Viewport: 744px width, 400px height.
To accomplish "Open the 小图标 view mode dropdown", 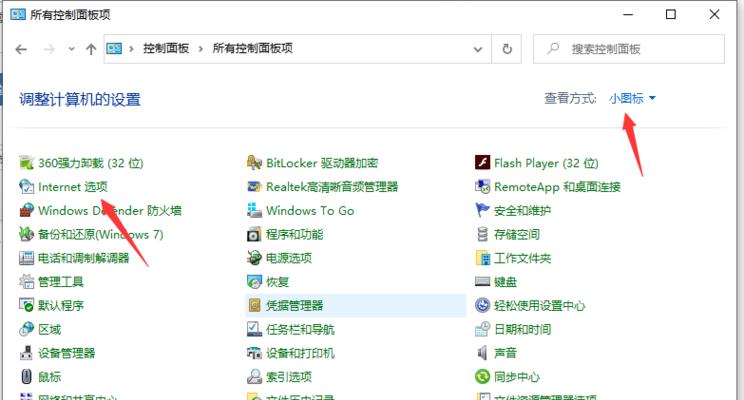I will pos(632,98).
